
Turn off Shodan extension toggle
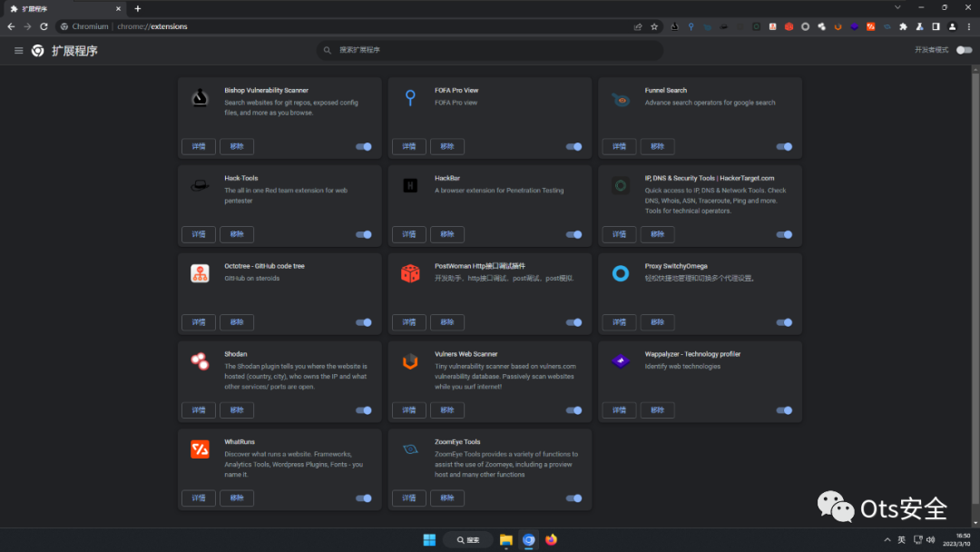pyautogui.click(x=364, y=410)
